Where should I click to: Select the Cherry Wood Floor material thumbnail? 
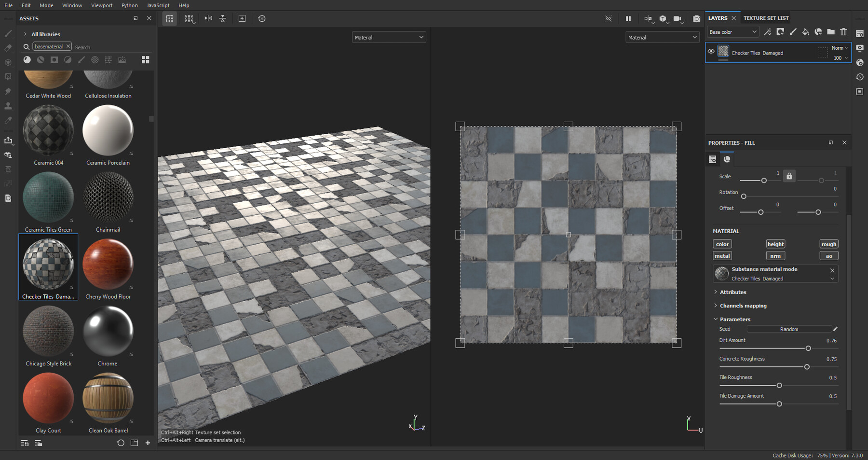pos(108,264)
